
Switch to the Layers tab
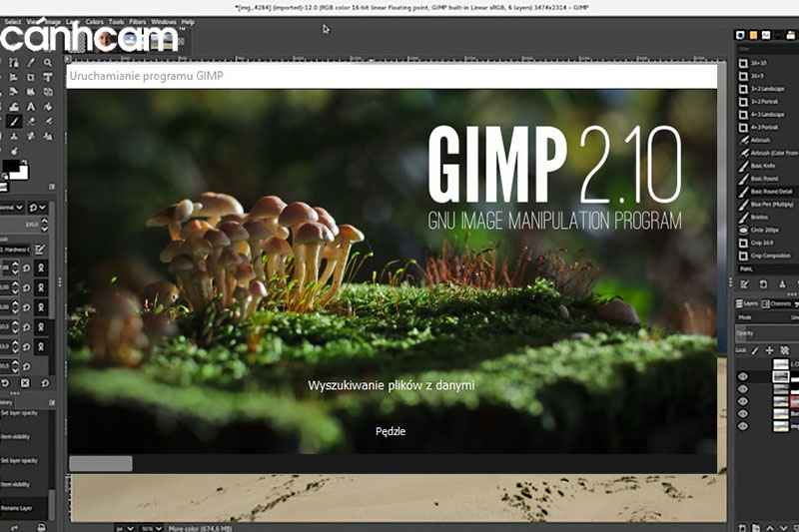(x=747, y=303)
